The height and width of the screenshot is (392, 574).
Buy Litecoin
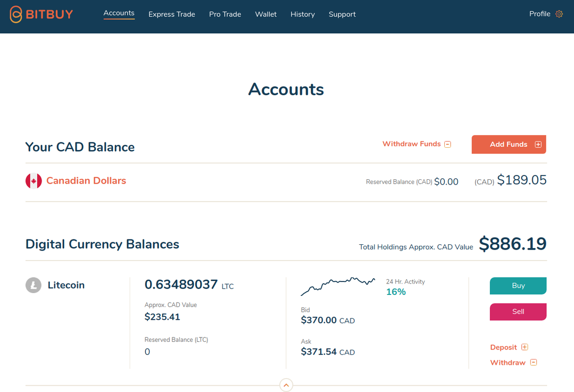[x=518, y=286]
